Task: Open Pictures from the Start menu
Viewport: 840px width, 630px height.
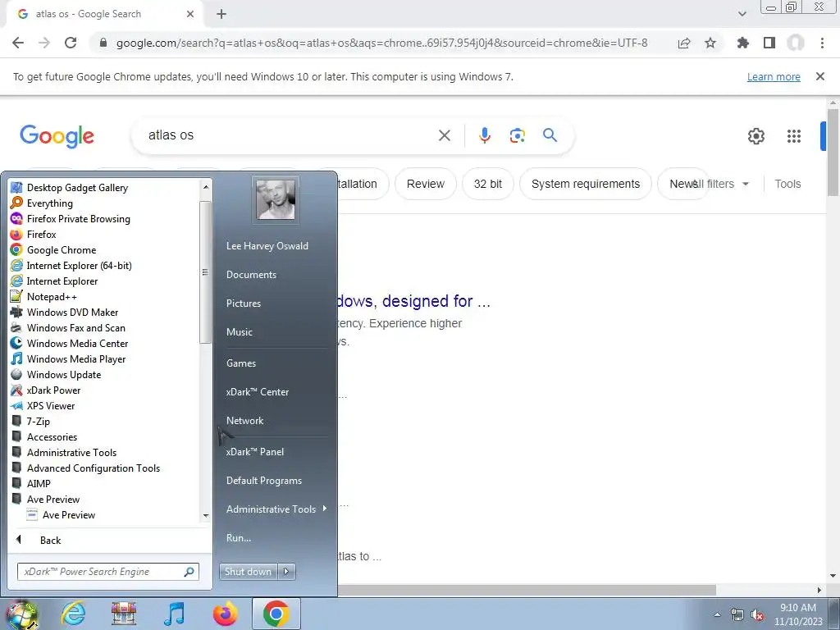Action: pyautogui.click(x=243, y=304)
